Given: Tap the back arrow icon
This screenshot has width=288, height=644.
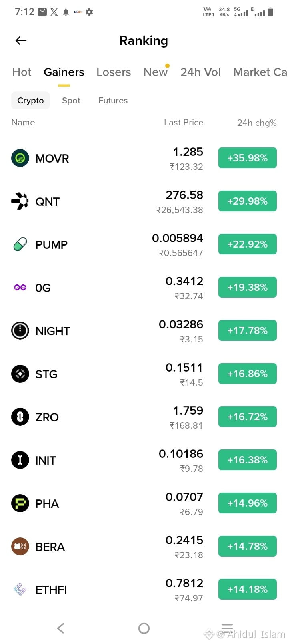Looking at the screenshot, I should pyautogui.click(x=21, y=40).
